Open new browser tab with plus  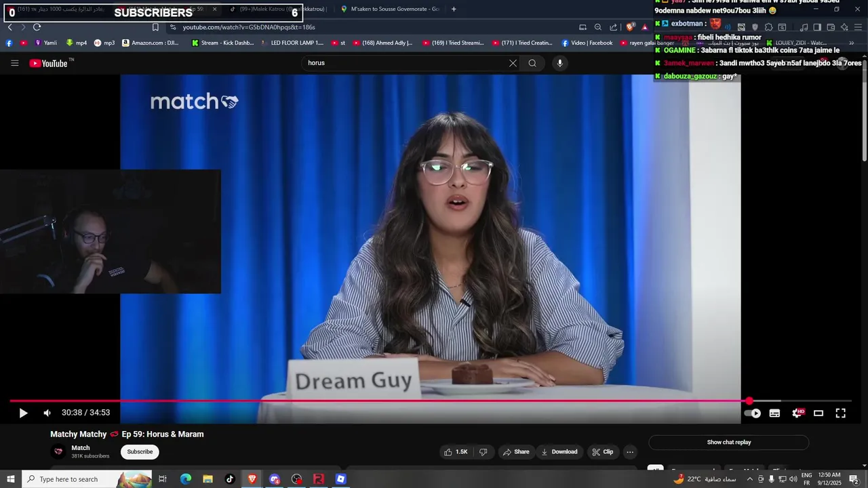pos(454,9)
